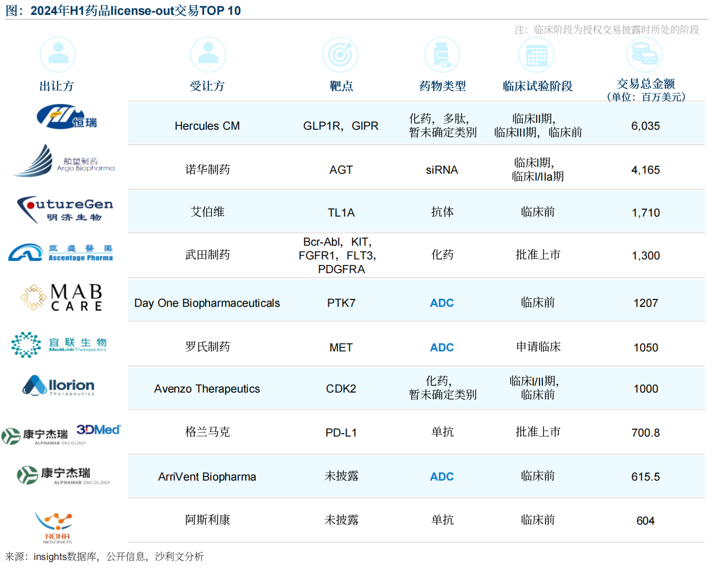This screenshot has width=728, height=568.
Task: Click the coins icon above 交易总金额
Action: (645, 55)
